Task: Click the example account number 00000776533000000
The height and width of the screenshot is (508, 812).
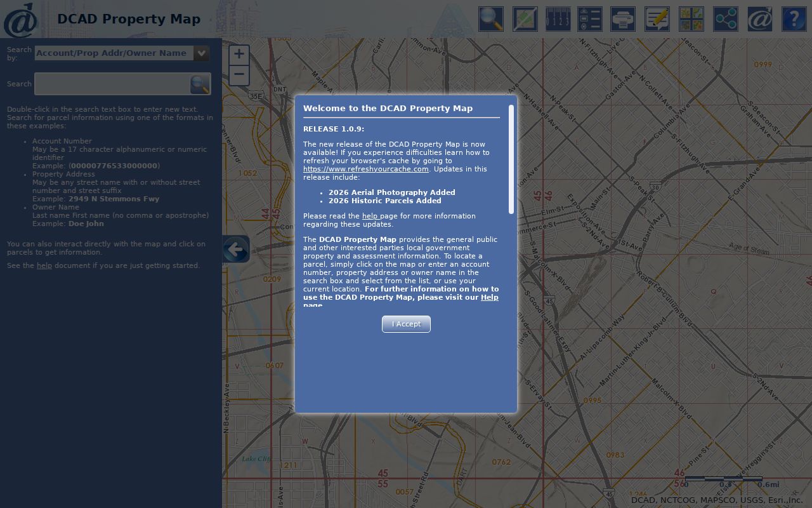Action: pos(114,166)
